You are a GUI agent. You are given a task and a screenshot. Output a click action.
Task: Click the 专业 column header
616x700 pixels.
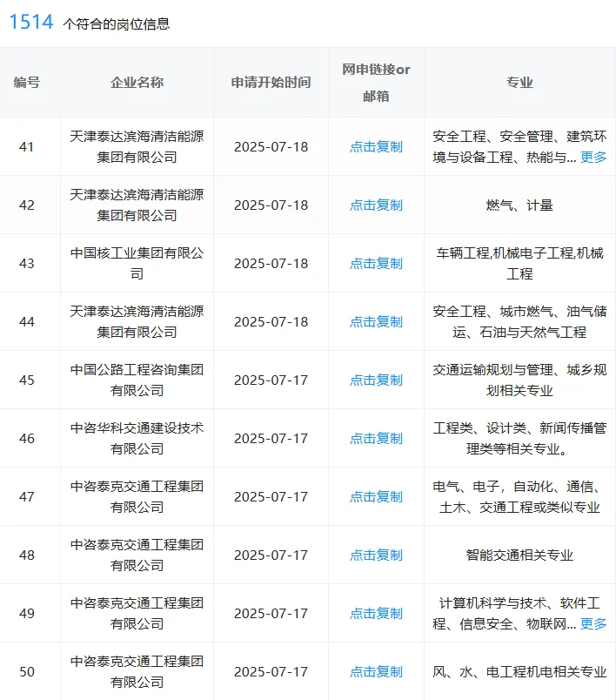(519, 83)
